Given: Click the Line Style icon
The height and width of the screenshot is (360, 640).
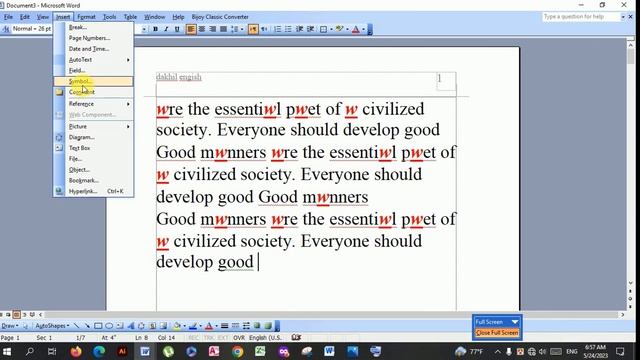Looking at the screenshot, I should click(x=224, y=326).
